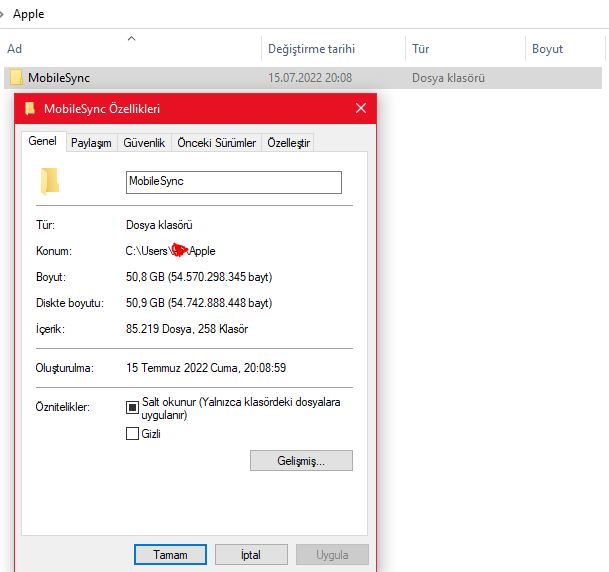The image size is (609, 572).
Task: Select the MobileSync row name in Explorer
Action: pos(59,78)
